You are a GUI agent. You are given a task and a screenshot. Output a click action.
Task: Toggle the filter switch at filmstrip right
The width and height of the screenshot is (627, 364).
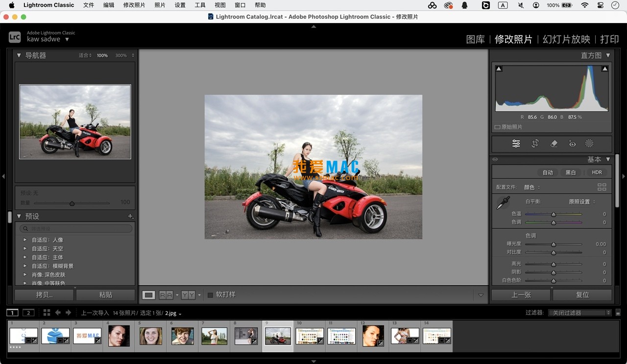pos(618,313)
